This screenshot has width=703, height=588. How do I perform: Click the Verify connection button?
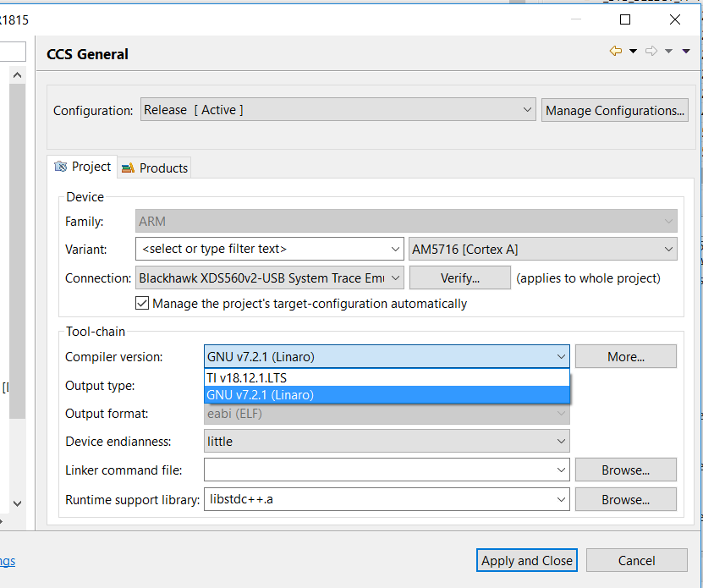pos(460,278)
